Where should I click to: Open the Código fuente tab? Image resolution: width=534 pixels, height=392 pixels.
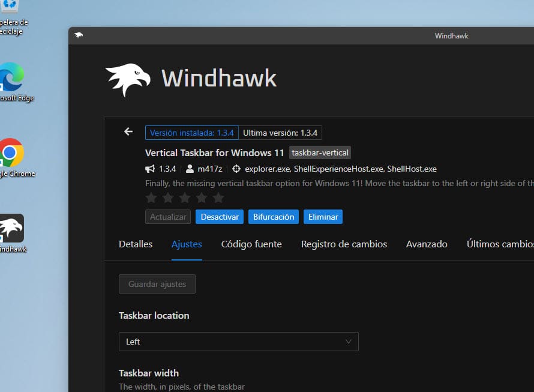click(x=251, y=244)
